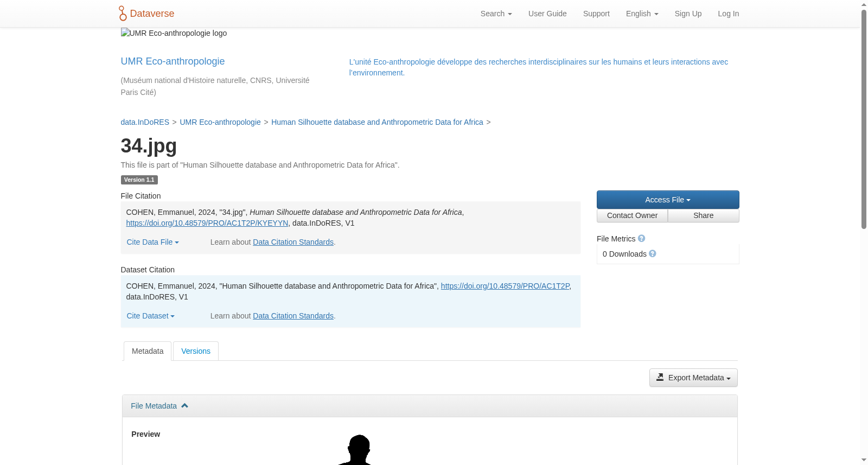Go to Sign Up page

tap(688, 14)
